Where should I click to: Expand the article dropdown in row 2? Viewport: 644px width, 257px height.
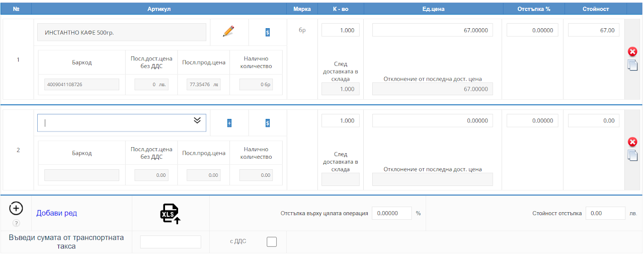[x=197, y=120]
